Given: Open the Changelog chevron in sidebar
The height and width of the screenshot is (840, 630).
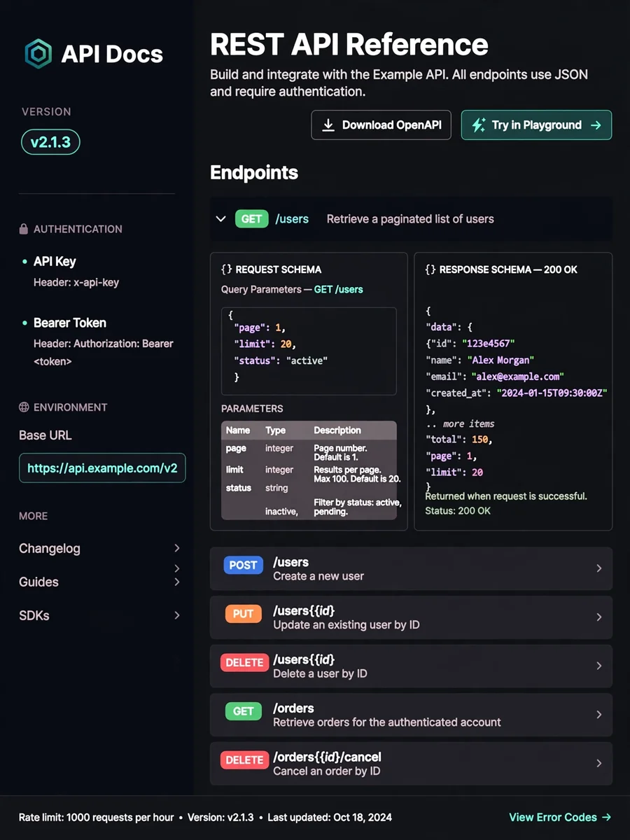Looking at the screenshot, I should [177, 548].
